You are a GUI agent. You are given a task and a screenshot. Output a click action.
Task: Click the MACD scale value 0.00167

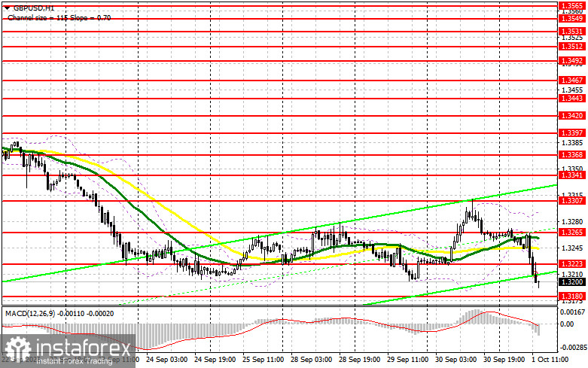pyautogui.click(x=572, y=312)
